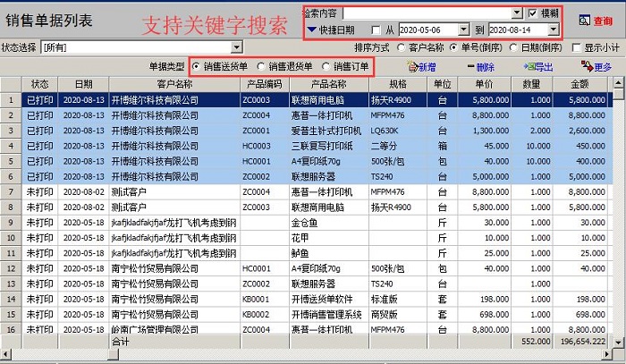The height and width of the screenshot is (364, 626).
Task: Select 日期(倒序) sort option
Action: pyautogui.click(x=513, y=48)
